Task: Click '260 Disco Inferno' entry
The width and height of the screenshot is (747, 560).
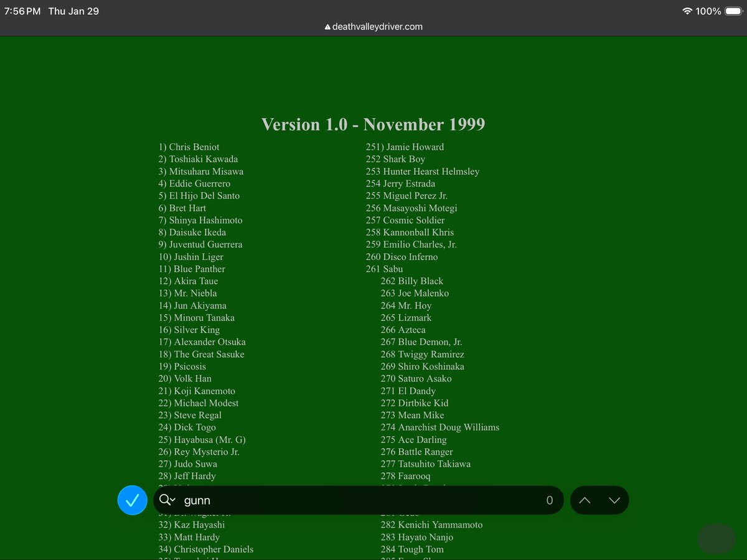Action: pyautogui.click(x=402, y=257)
